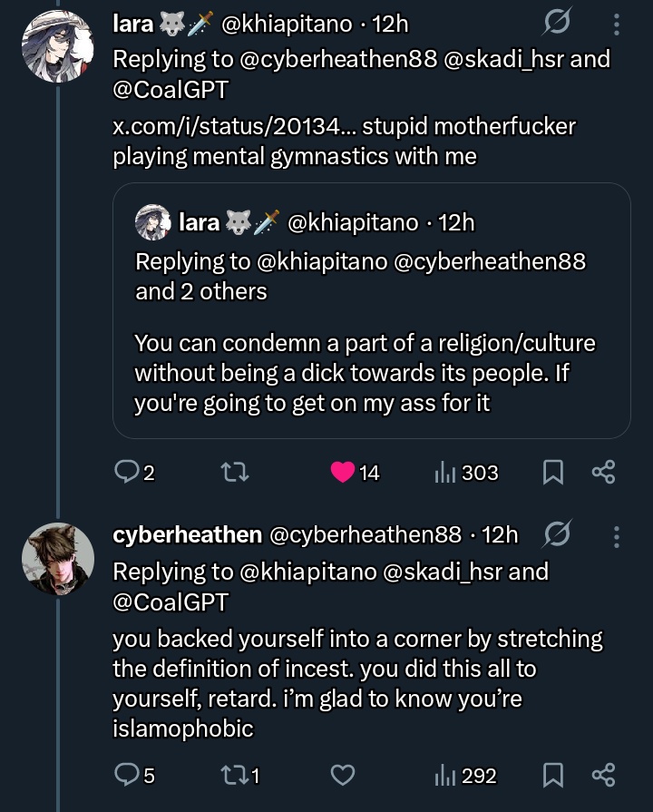
Task: Open more options menu on cyberheathen's post
Action: pos(618,536)
